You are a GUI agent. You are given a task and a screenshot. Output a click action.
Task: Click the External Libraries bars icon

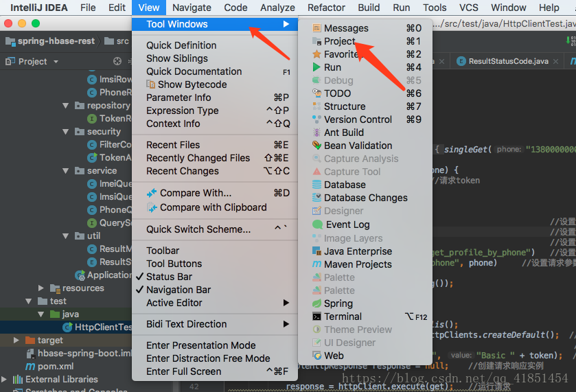pos(18,379)
